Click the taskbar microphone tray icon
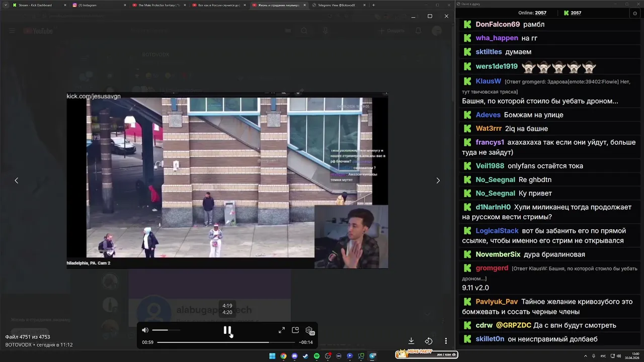The height and width of the screenshot is (362, 644). tap(595, 355)
